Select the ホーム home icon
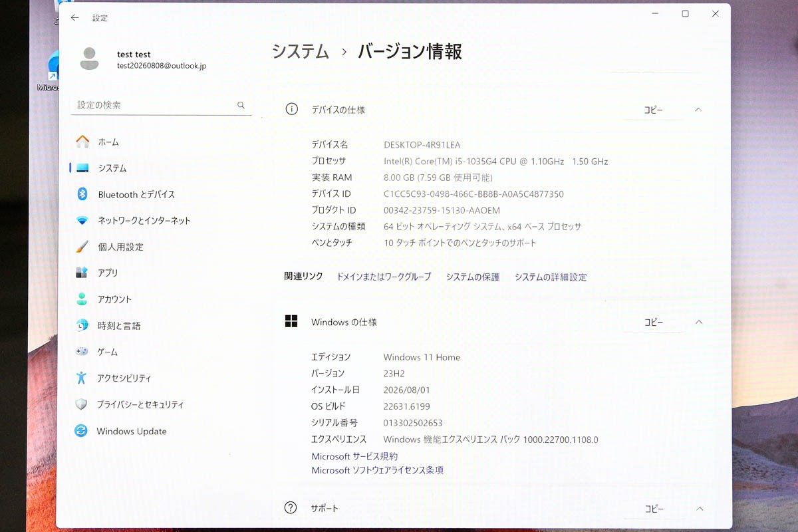798x532 pixels. [82, 142]
